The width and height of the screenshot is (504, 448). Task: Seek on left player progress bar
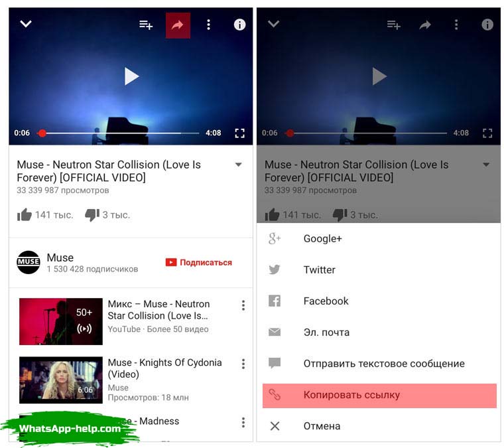(x=119, y=133)
